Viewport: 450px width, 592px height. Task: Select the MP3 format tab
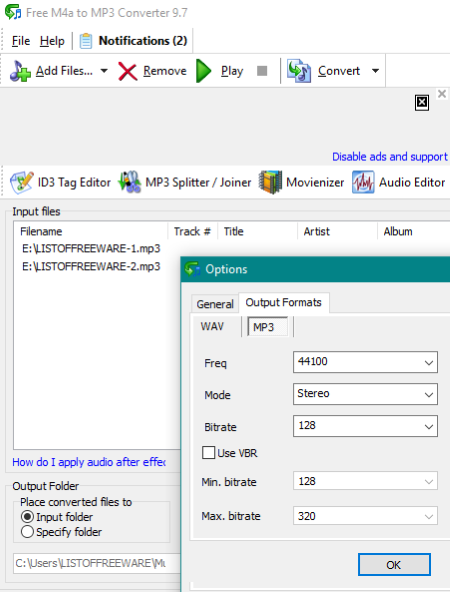pos(267,327)
